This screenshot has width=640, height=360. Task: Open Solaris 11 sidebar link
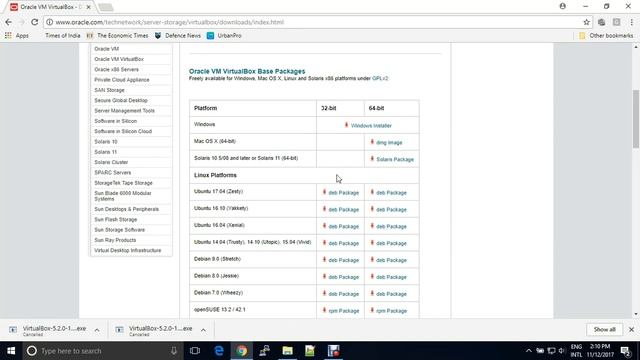point(105,152)
